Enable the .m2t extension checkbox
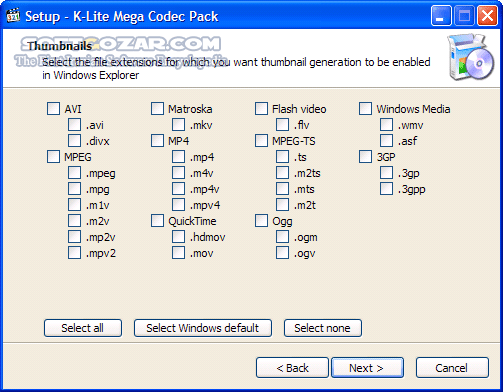Image resolution: width=503 pixels, height=392 pixels. 282,205
